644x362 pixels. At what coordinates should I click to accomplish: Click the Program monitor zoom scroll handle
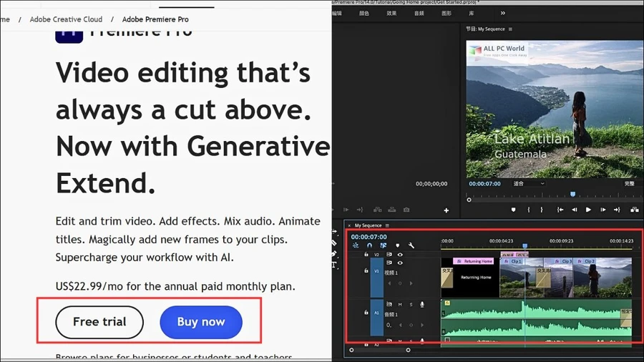point(469,200)
